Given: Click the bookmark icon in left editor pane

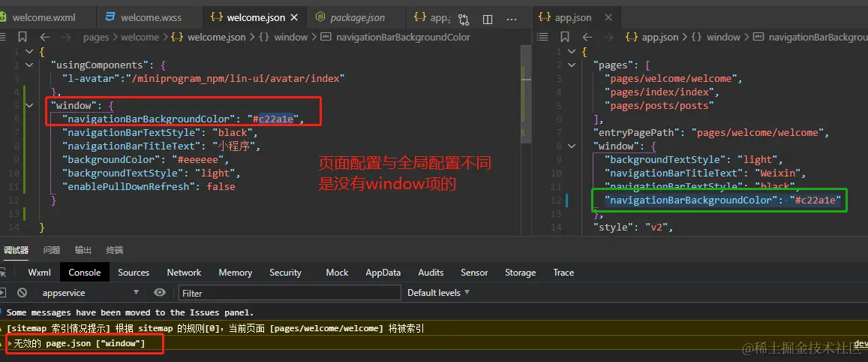Looking at the screenshot, I should [x=23, y=37].
